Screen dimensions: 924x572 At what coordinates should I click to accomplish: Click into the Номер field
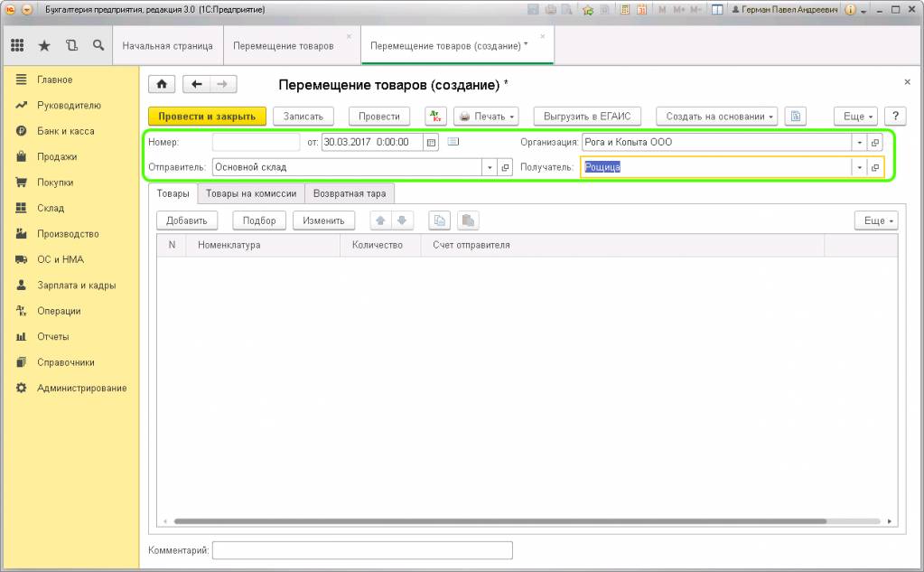point(256,142)
